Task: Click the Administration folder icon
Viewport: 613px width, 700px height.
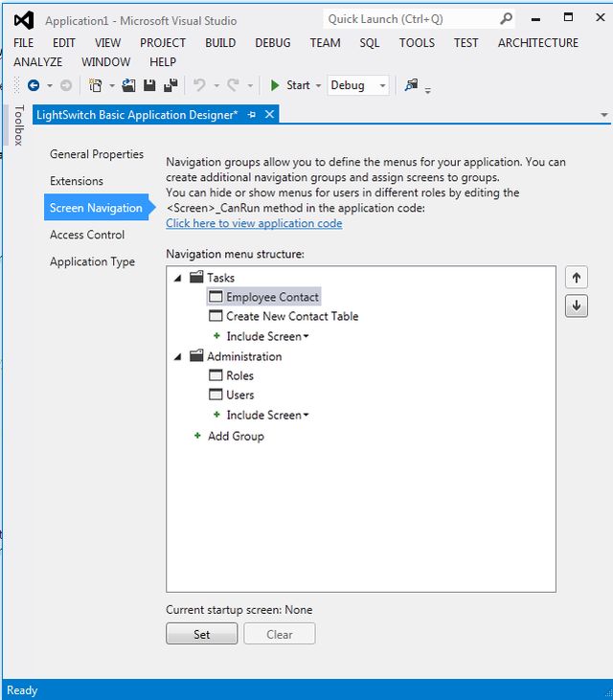Action: [196, 356]
